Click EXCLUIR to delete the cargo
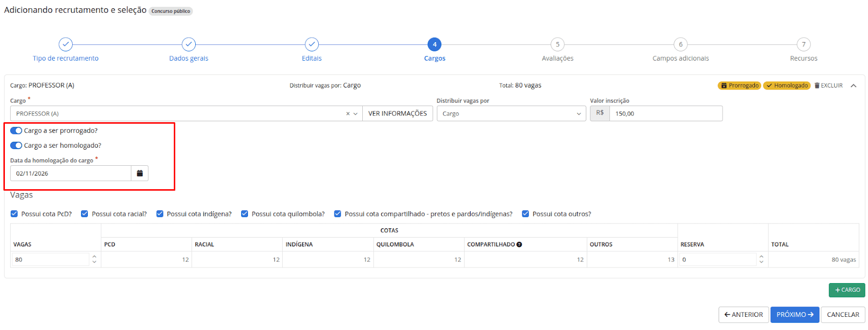The image size is (868, 330). coord(828,86)
